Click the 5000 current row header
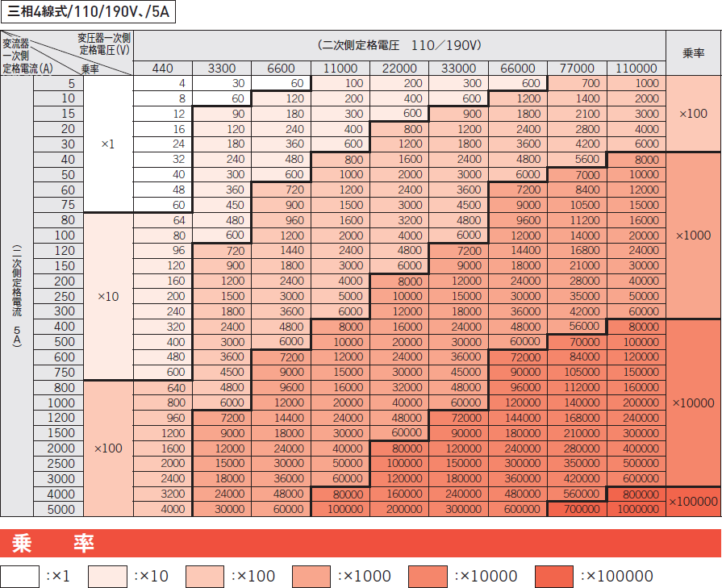 pyautogui.click(x=59, y=509)
